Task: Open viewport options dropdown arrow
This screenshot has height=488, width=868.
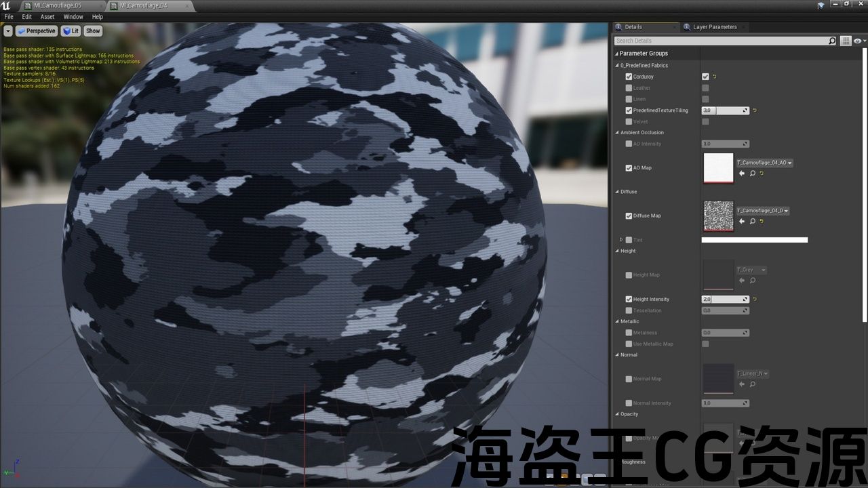Action: [8, 30]
